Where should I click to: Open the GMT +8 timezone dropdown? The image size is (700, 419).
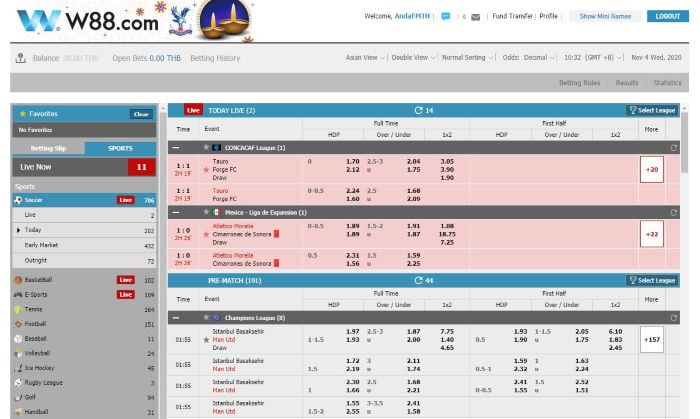click(593, 58)
